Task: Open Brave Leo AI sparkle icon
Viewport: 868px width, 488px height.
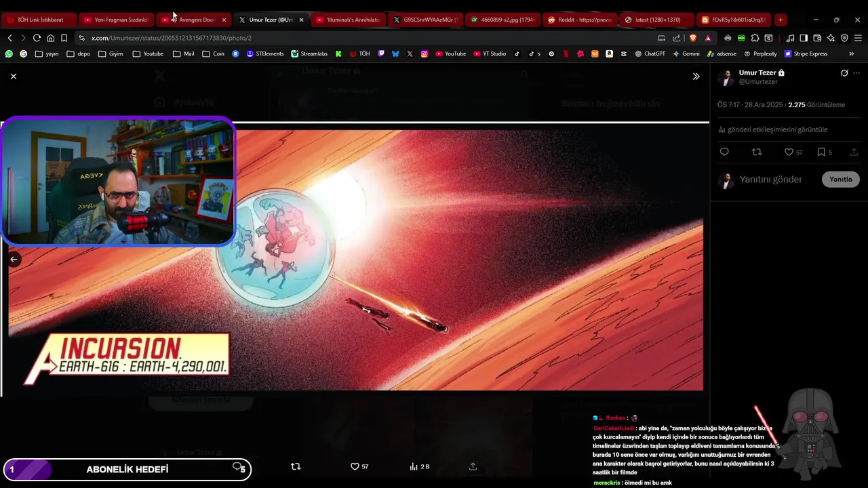Action: (831, 38)
